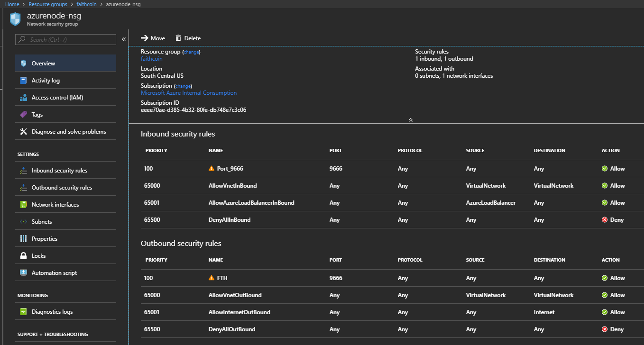Open Inbound security rules menu item
Viewport: 644px width, 345px height.
tap(59, 171)
